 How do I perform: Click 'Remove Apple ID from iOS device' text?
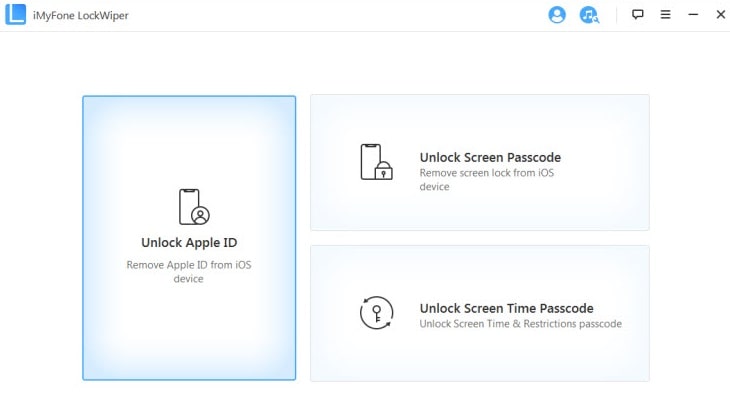click(189, 271)
